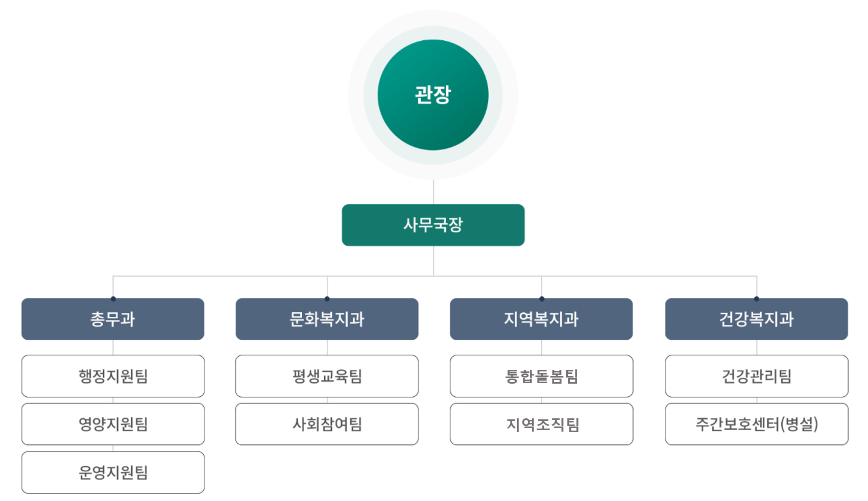This screenshot has width=868, height=501.
Task: Click the connector dot above 총무과
Action: [113, 298]
